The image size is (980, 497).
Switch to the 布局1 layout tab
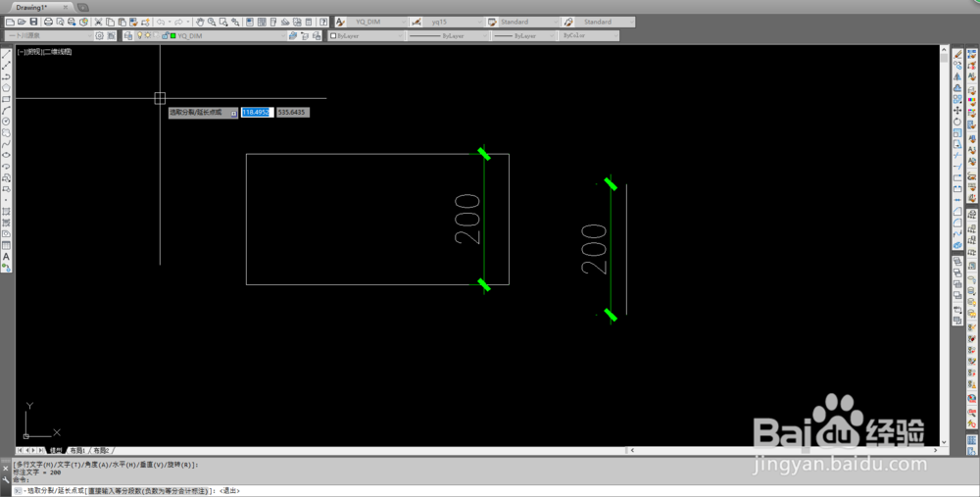[x=76, y=450]
